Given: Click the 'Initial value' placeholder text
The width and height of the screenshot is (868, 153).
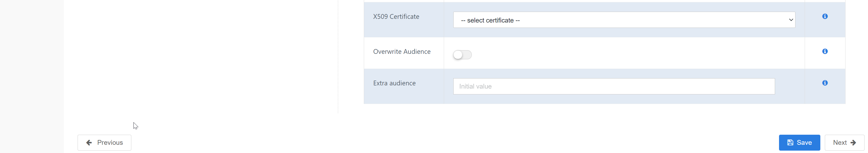Looking at the screenshot, I should 475,86.
